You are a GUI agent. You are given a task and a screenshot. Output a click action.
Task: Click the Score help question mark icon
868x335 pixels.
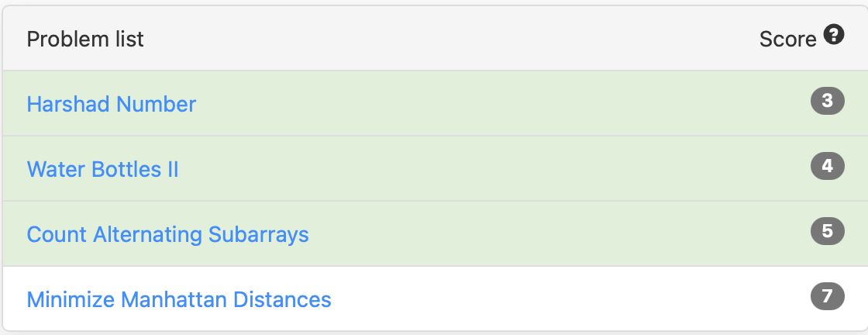pos(834,35)
